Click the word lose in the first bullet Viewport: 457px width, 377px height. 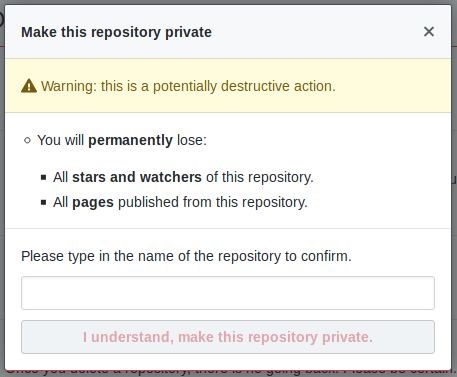click(x=192, y=140)
